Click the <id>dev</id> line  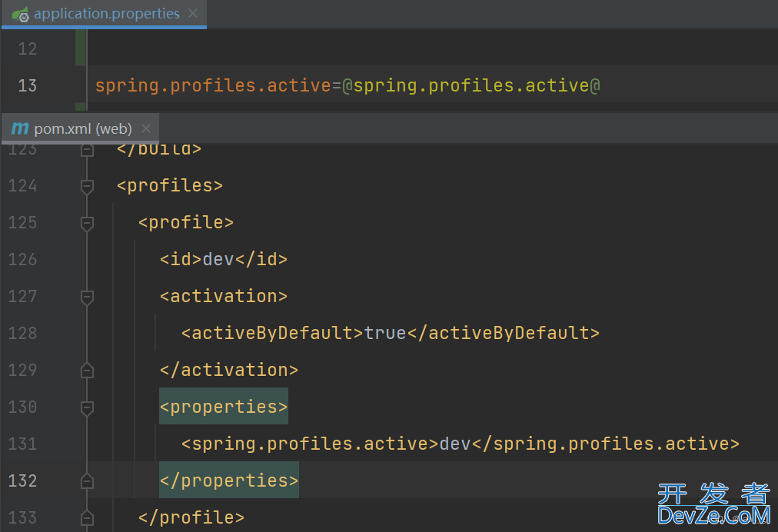coord(223,259)
